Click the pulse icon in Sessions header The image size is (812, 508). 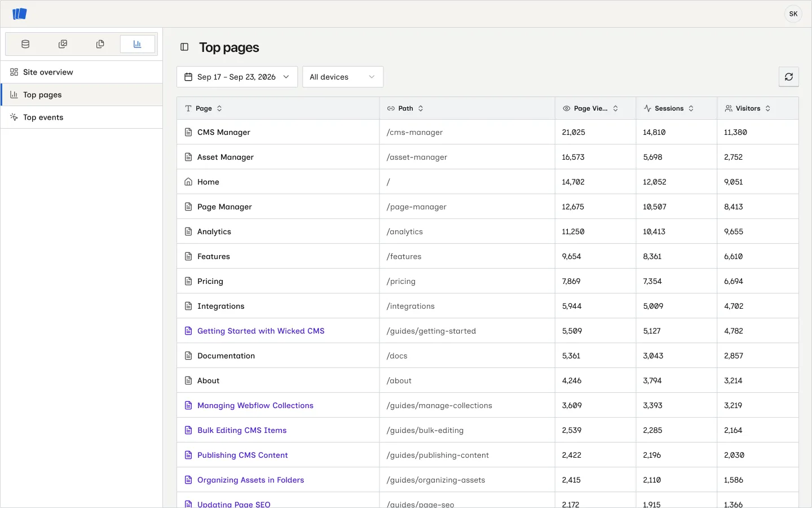[647, 108]
